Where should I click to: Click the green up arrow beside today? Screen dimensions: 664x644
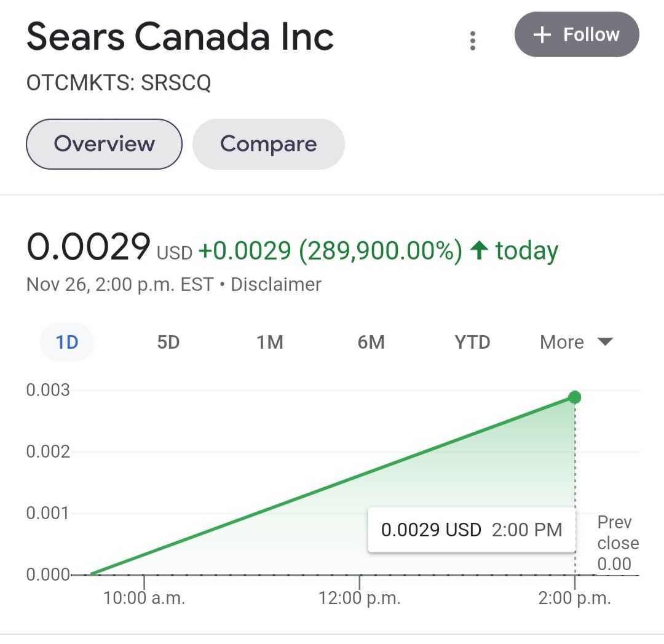tap(479, 251)
